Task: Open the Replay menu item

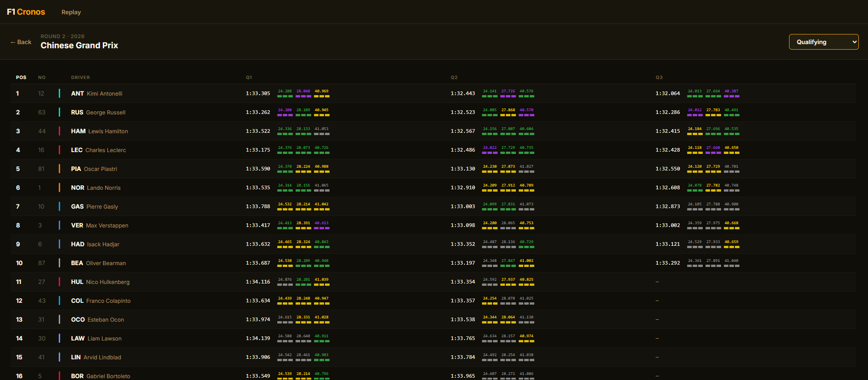Action: (x=71, y=12)
